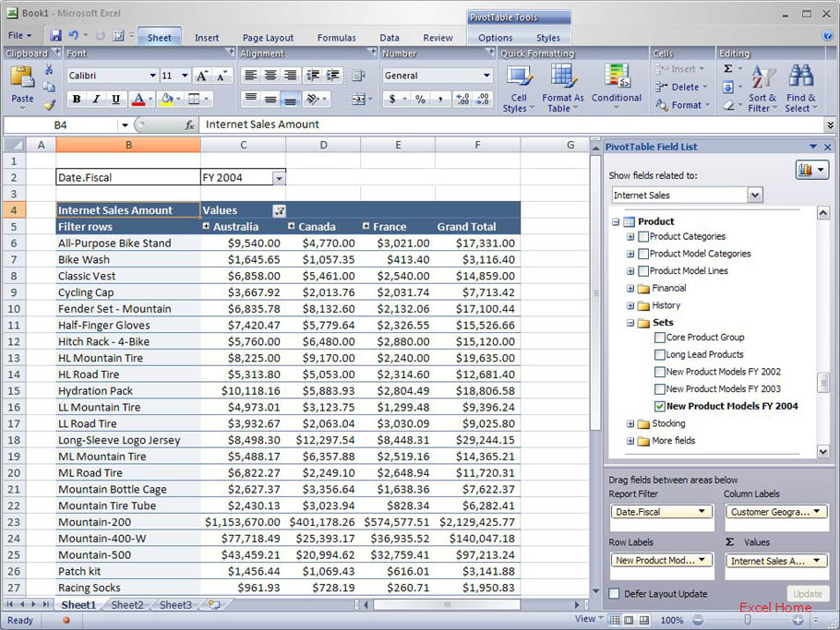Click the Update button

[x=808, y=594]
